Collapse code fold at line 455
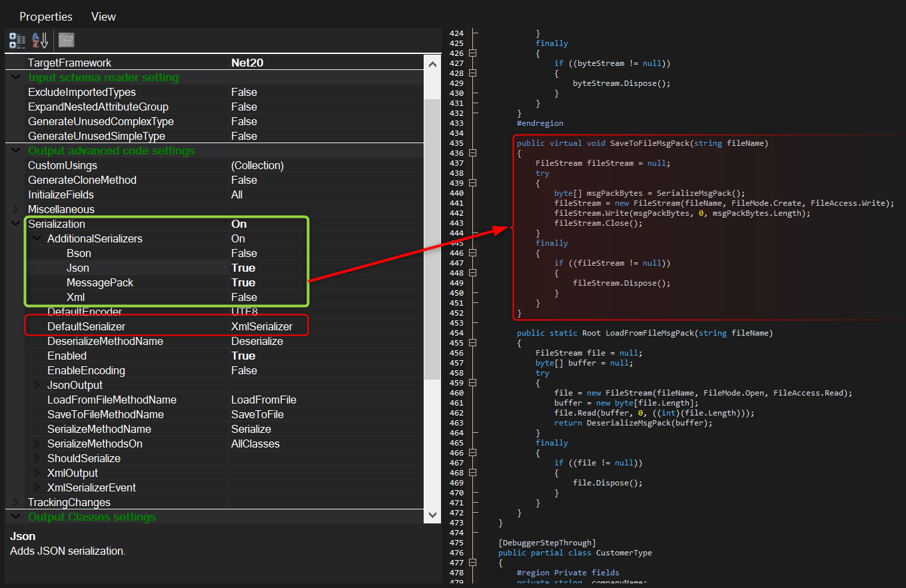 (474, 343)
